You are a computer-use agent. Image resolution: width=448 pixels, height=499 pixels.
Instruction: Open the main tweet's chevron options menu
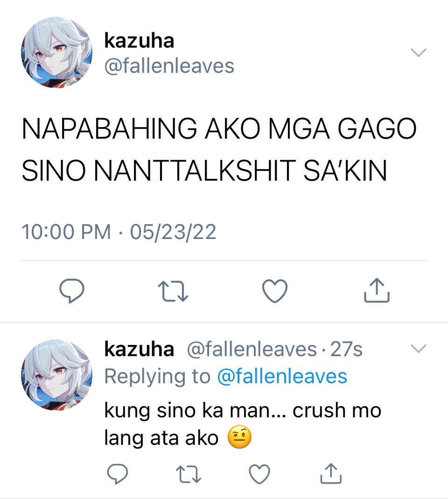[419, 52]
